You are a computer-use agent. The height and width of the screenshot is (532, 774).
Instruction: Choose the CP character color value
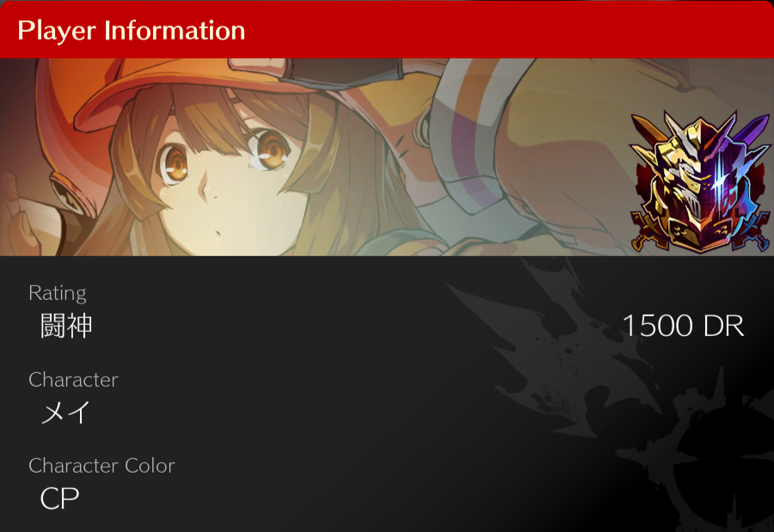[x=59, y=498]
